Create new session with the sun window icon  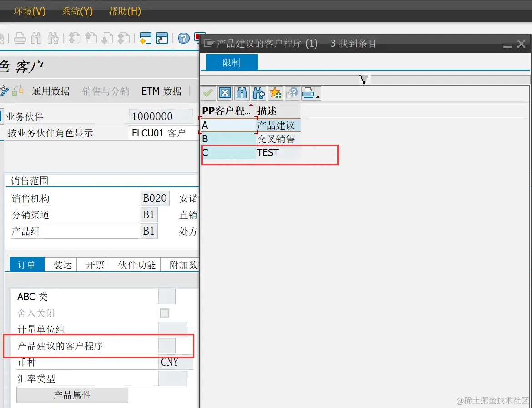145,38
